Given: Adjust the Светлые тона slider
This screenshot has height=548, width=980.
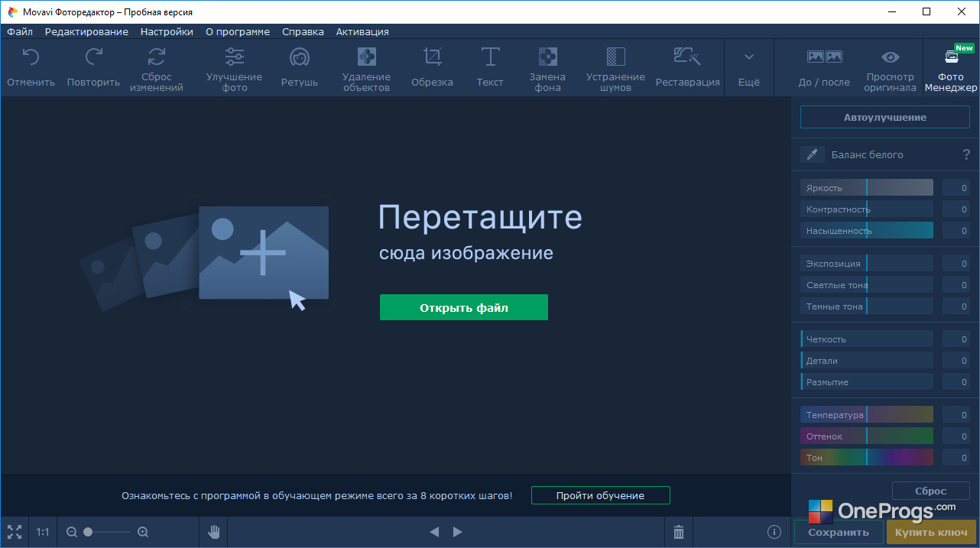Looking at the screenshot, I should point(867,285).
